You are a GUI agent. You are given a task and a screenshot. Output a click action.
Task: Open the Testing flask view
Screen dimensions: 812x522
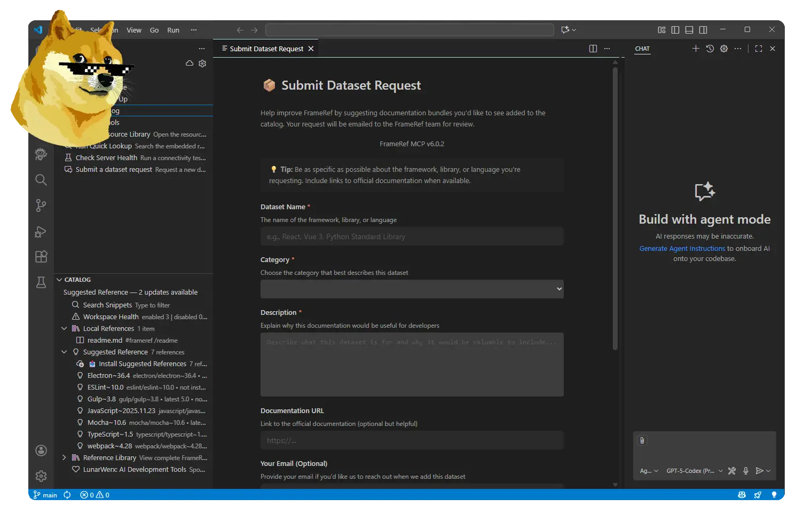(41, 282)
